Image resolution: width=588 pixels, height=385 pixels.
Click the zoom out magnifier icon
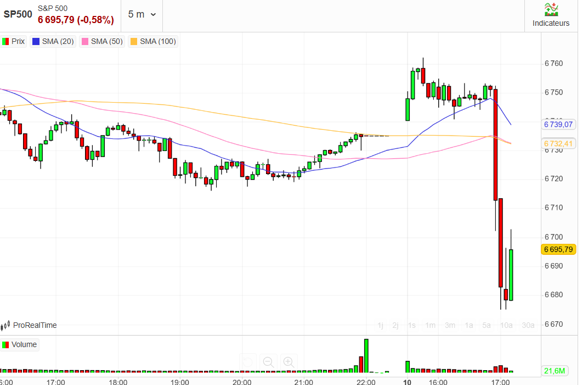point(268,362)
